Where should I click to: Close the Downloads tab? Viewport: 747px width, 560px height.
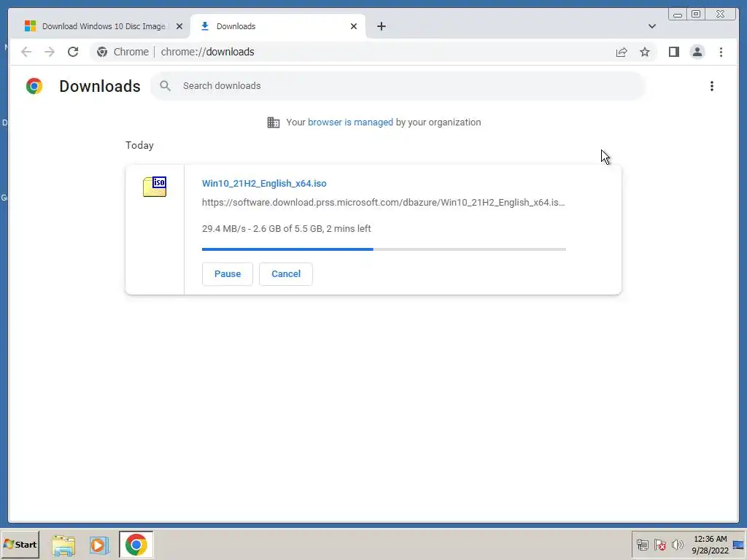pos(354,26)
